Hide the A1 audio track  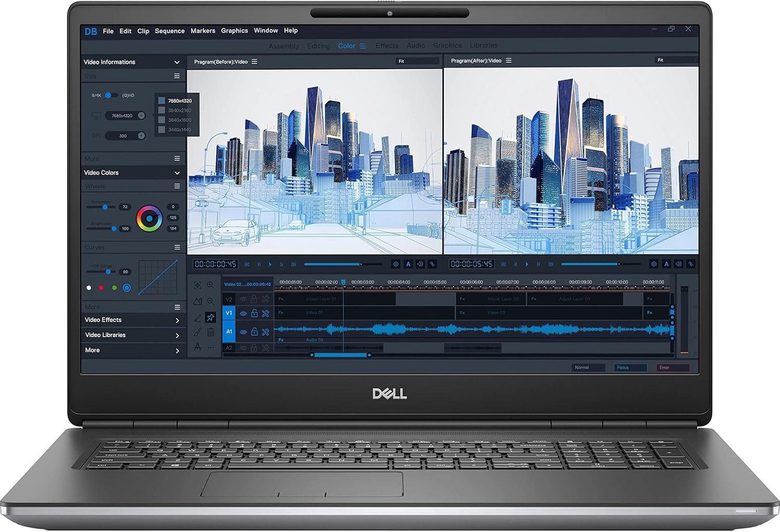[243, 331]
